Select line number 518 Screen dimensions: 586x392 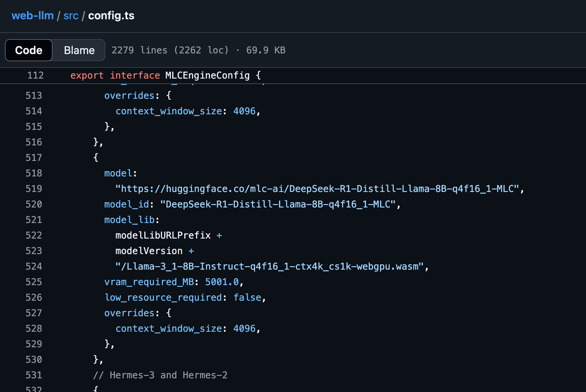click(34, 173)
